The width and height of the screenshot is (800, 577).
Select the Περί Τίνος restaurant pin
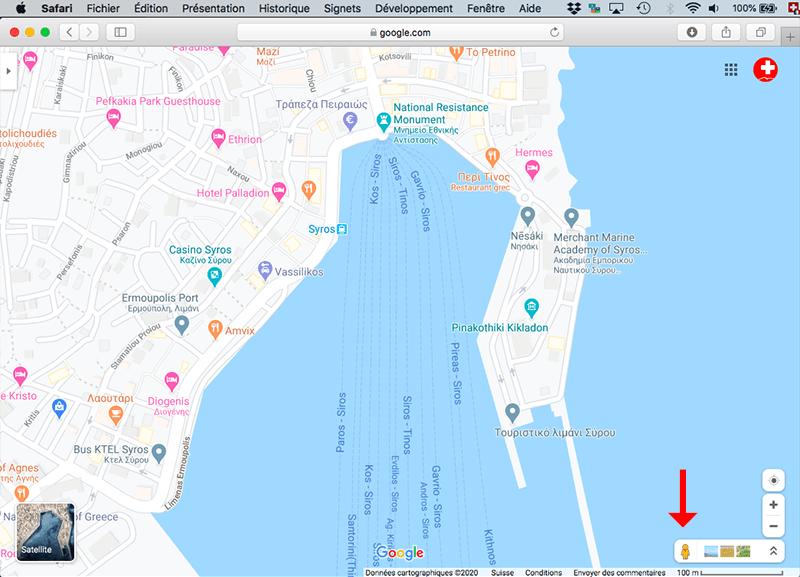[x=492, y=157]
